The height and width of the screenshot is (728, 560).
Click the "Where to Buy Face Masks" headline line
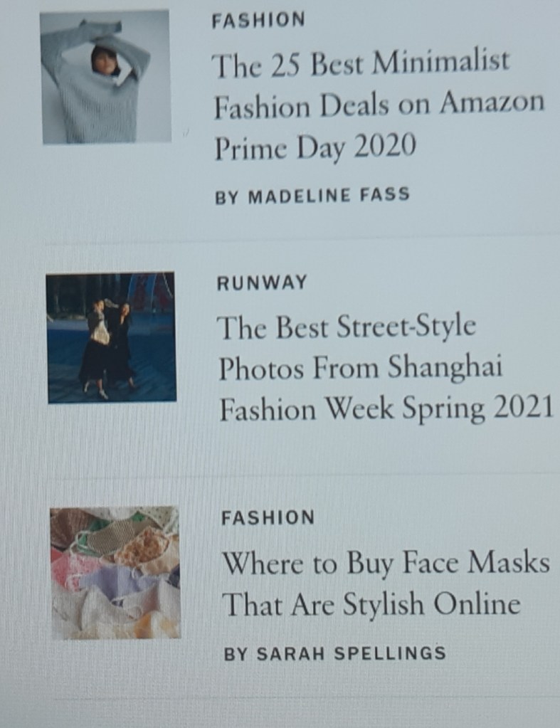click(x=386, y=563)
